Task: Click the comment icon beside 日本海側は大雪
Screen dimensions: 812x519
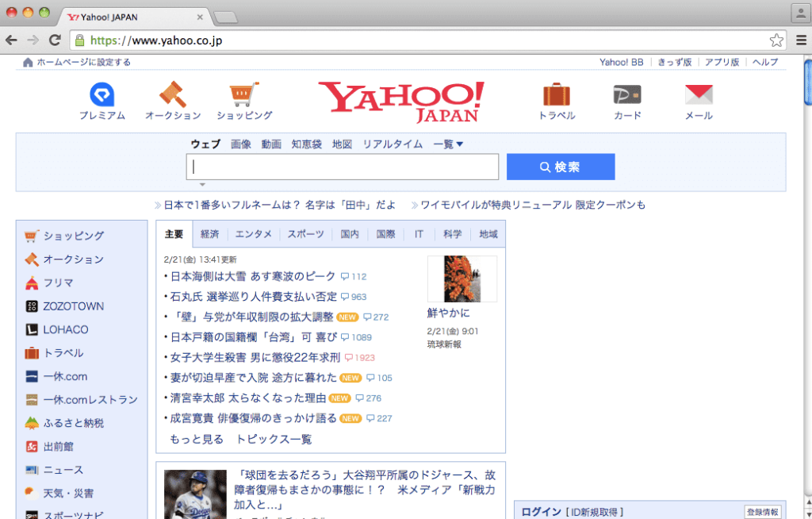Action: [345, 277]
